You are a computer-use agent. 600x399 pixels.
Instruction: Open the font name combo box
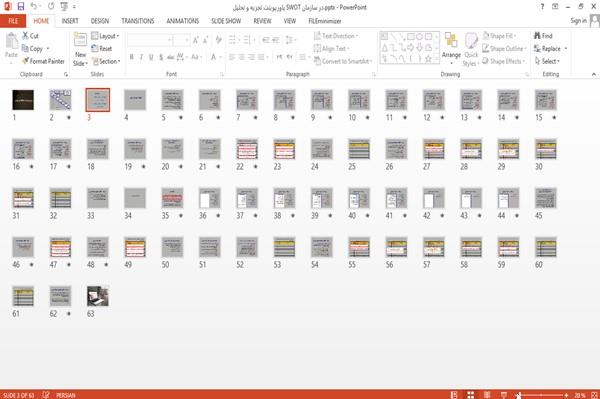(x=150, y=40)
